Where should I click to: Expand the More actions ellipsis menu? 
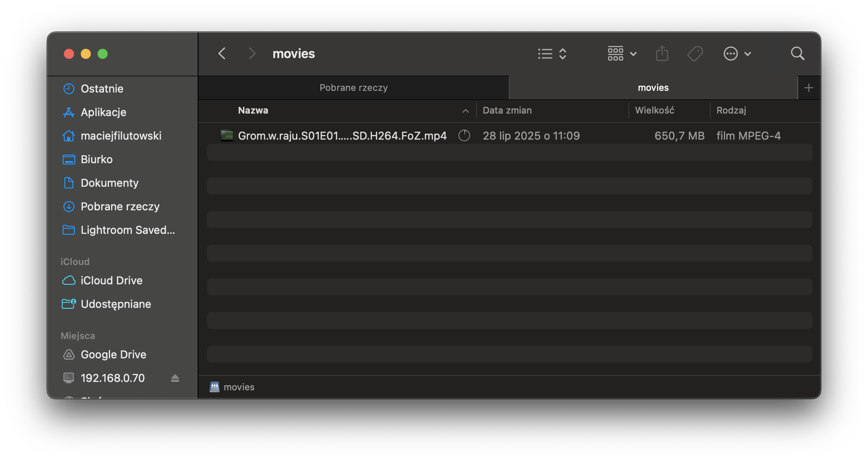coord(737,54)
